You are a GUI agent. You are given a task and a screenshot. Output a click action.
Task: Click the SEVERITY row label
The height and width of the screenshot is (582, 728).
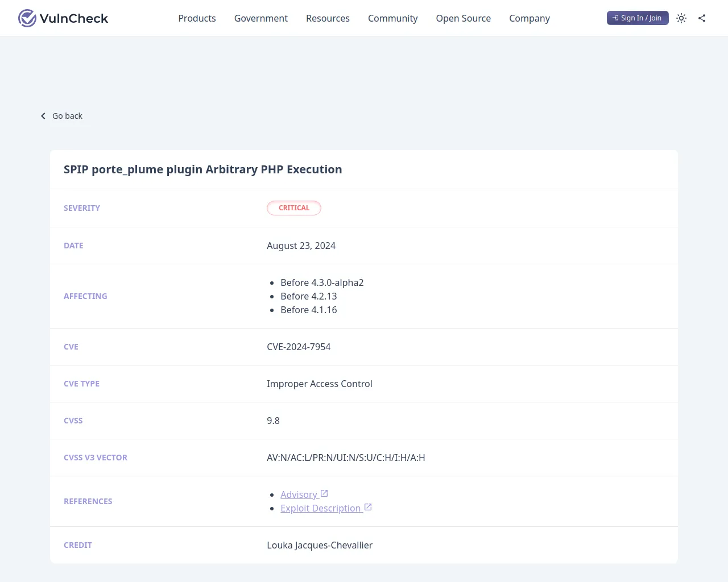click(82, 208)
